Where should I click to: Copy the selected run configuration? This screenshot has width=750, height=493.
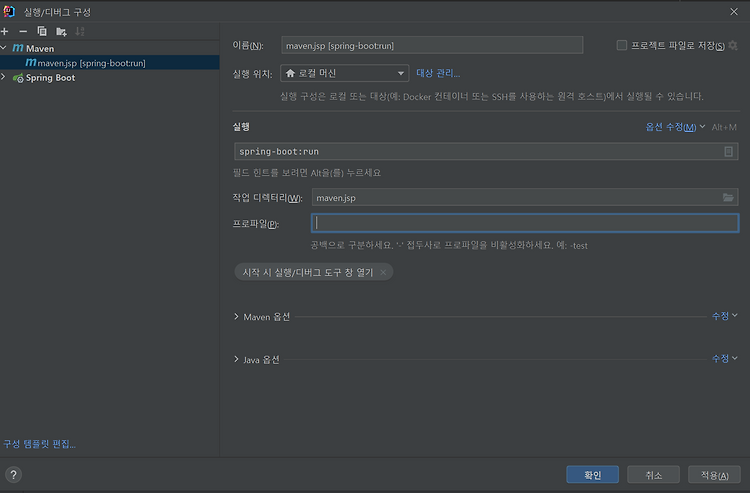tap(42, 32)
